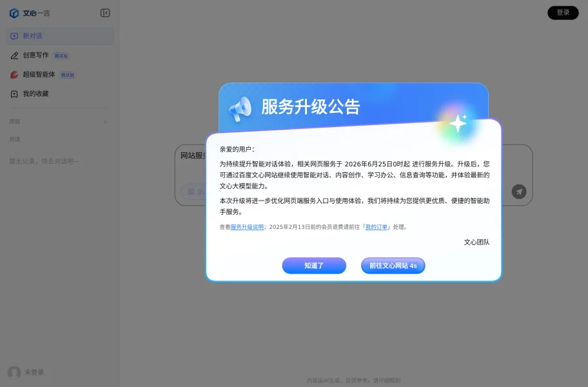Click the 服务升级公告 title
This screenshot has height=387, width=588.
pos(311,107)
